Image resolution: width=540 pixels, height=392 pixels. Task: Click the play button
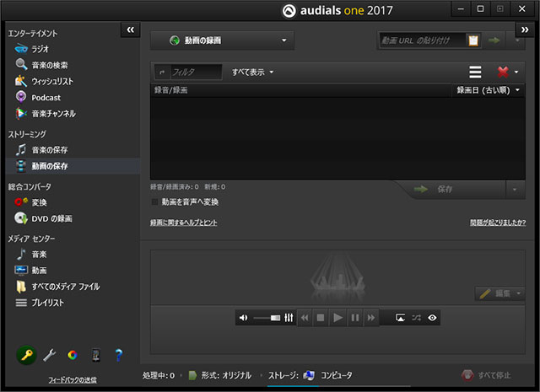click(337, 318)
